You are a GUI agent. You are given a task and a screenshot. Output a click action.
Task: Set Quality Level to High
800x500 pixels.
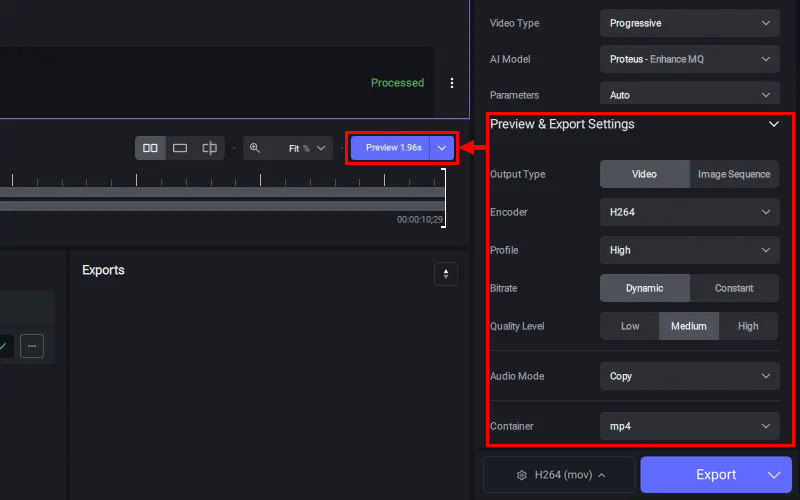(748, 326)
